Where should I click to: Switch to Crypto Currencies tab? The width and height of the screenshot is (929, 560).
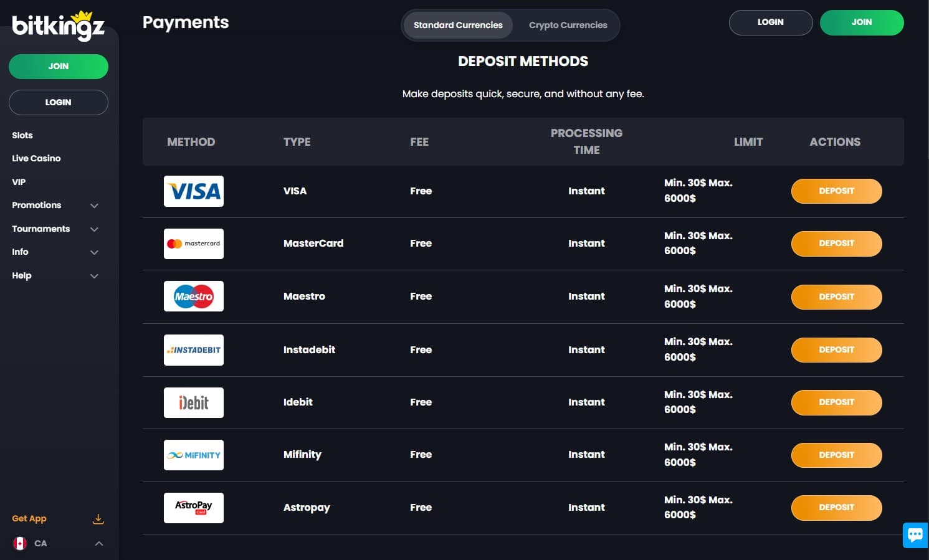pyautogui.click(x=568, y=25)
